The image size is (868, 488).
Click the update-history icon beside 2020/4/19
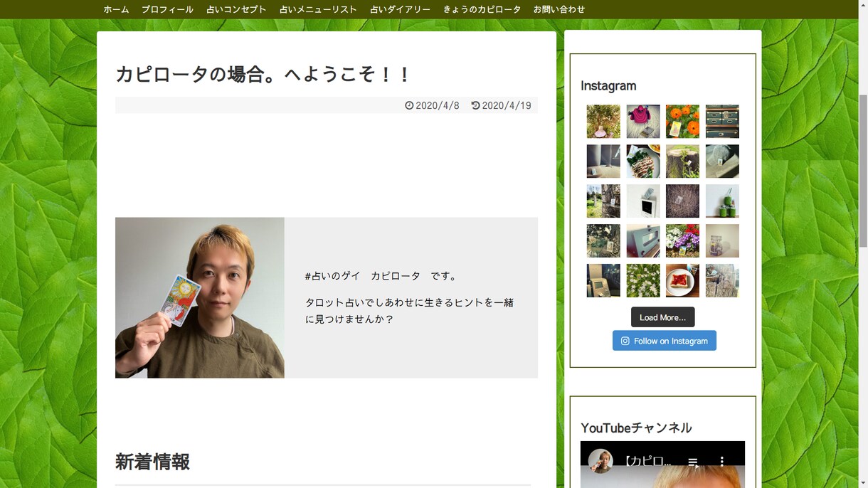coord(475,105)
